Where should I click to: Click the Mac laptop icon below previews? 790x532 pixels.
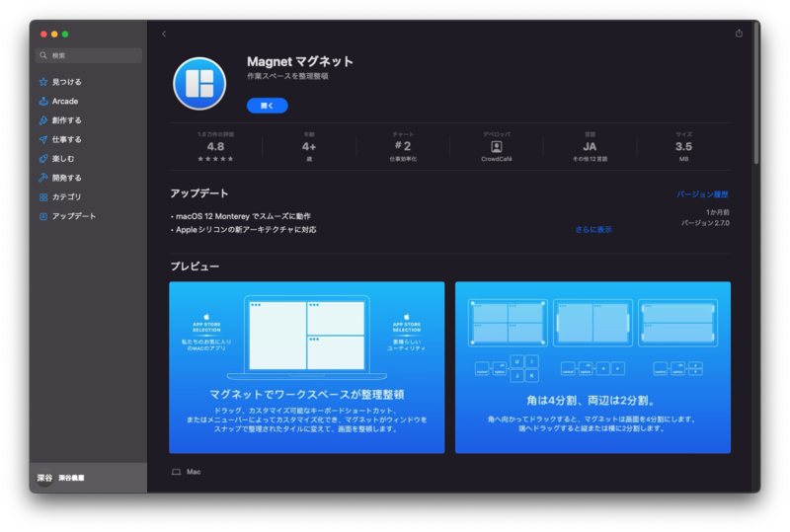pos(176,472)
